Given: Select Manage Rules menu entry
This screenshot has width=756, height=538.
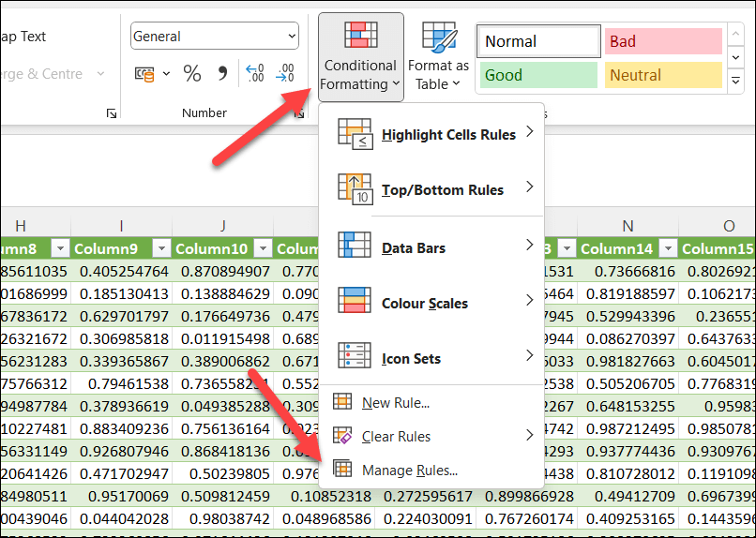Looking at the screenshot, I should pos(409,470).
